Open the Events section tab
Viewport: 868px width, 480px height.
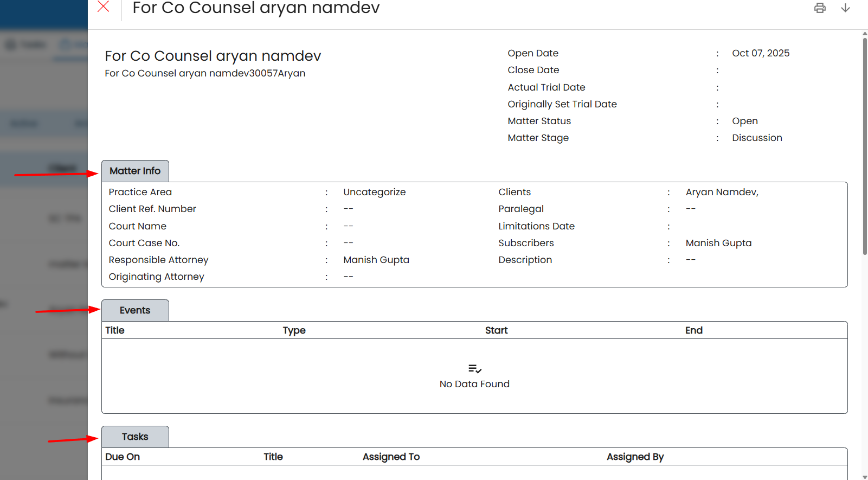(135, 310)
